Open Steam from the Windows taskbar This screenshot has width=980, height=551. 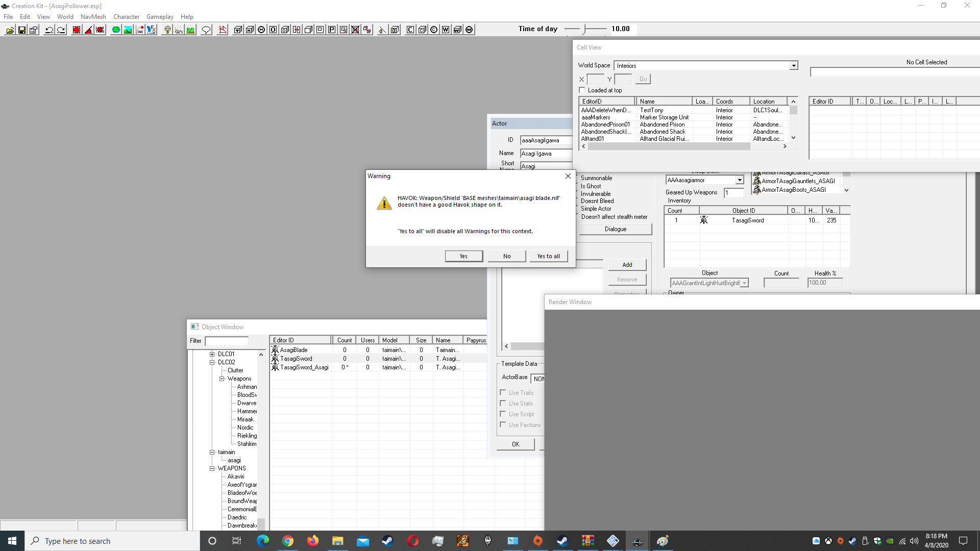tap(388, 541)
